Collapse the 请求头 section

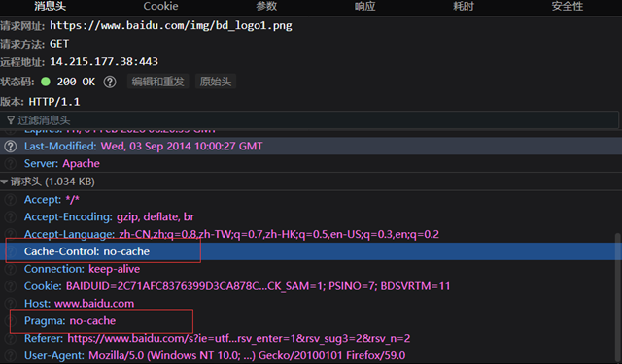(4, 182)
